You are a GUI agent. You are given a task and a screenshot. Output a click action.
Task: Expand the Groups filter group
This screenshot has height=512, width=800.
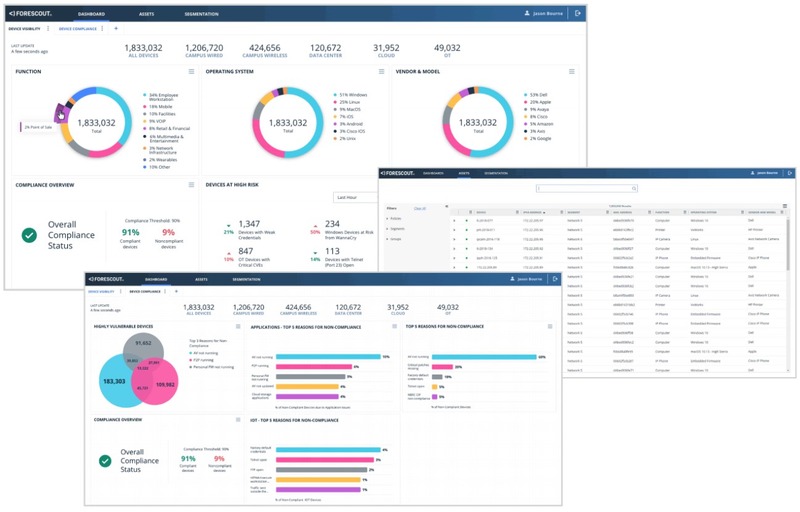tap(395, 240)
